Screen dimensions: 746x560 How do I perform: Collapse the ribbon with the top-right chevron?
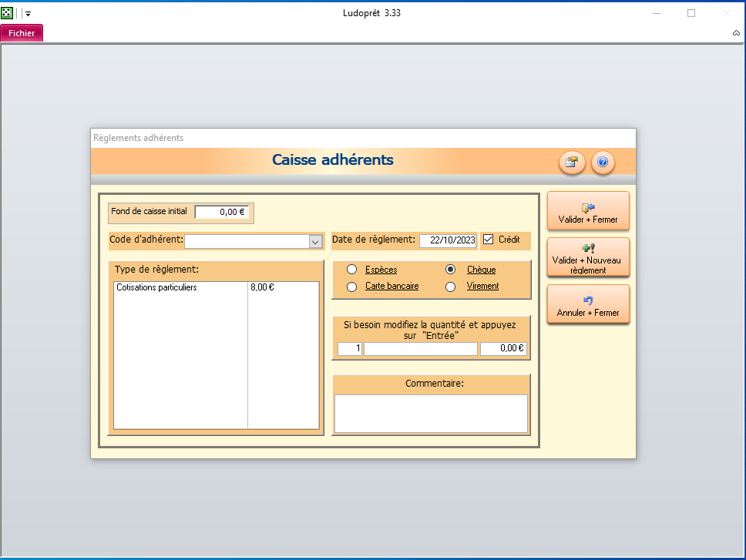pos(736,33)
